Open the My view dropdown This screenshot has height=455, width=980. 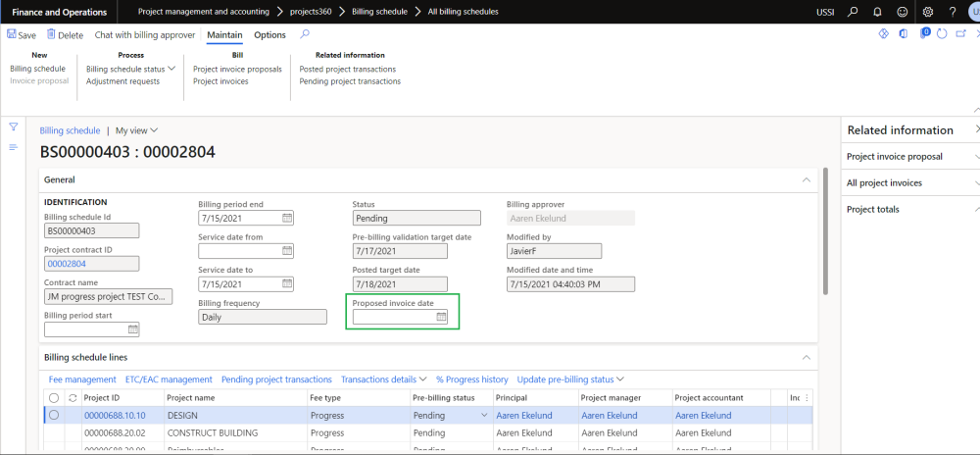click(x=136, y=130)
